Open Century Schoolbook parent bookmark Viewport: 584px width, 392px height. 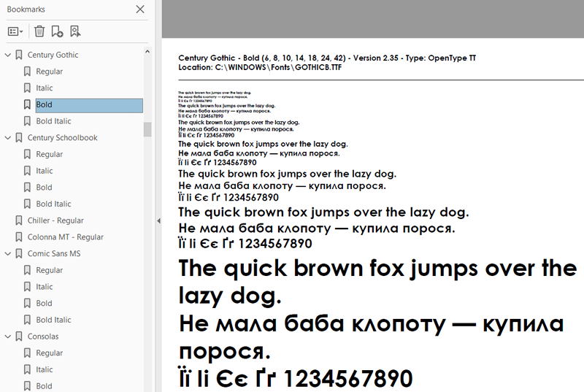tap(62, 138)
